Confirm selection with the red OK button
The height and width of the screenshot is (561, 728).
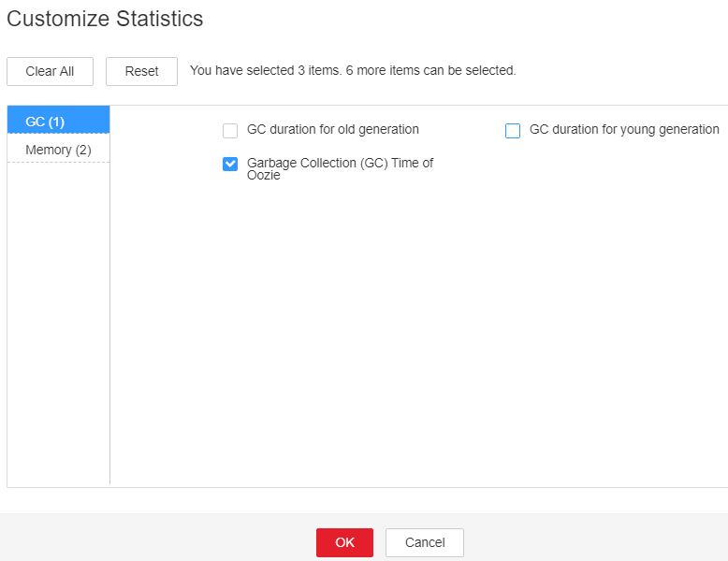tap(344, 542)
